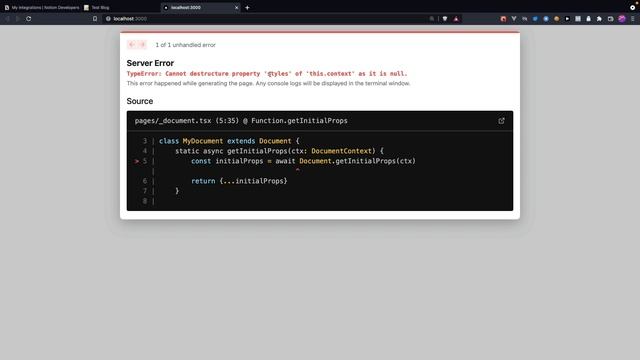640x360 pixels.
Task: Click the blue shield extension icon
Action: point(535,19)
